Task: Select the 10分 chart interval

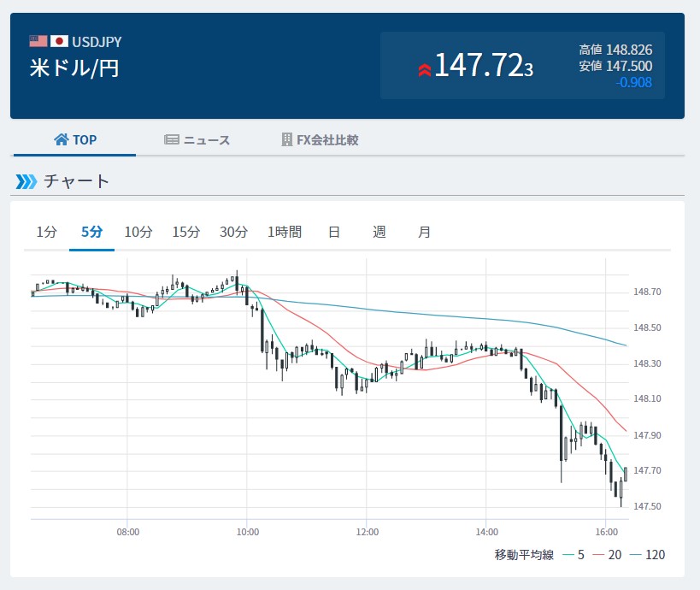Action: (x=138, y=232)
